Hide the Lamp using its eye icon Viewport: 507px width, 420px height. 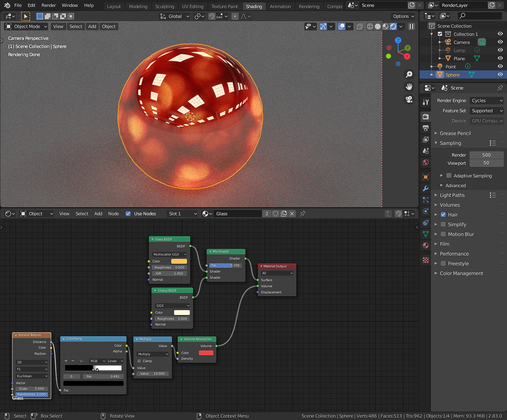(499, 50)
